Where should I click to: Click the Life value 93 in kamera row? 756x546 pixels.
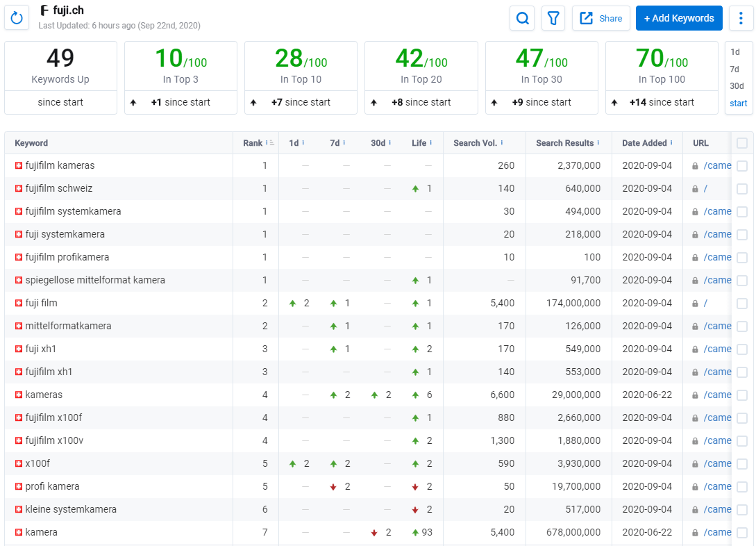click(427, 533)
